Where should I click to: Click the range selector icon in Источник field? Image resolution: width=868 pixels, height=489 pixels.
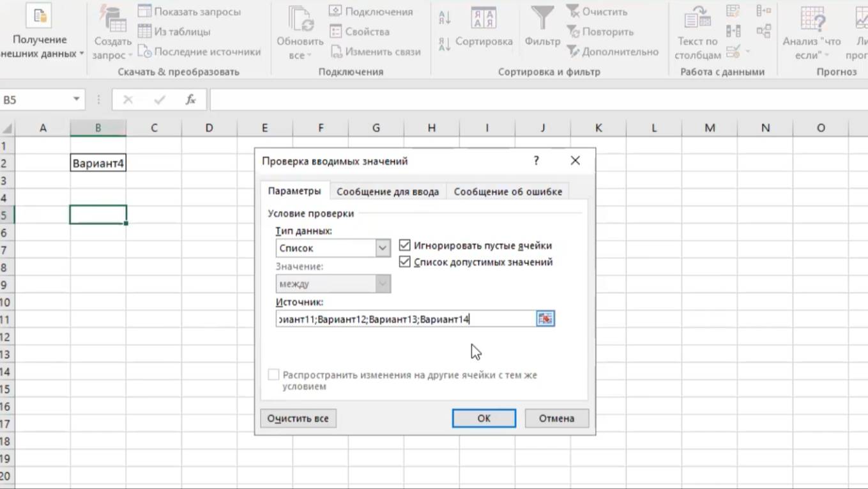[545, 318]
